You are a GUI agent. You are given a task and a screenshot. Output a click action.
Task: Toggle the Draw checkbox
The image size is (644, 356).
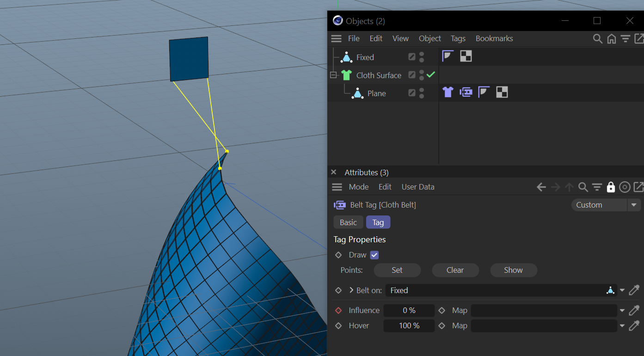(374, 255)
